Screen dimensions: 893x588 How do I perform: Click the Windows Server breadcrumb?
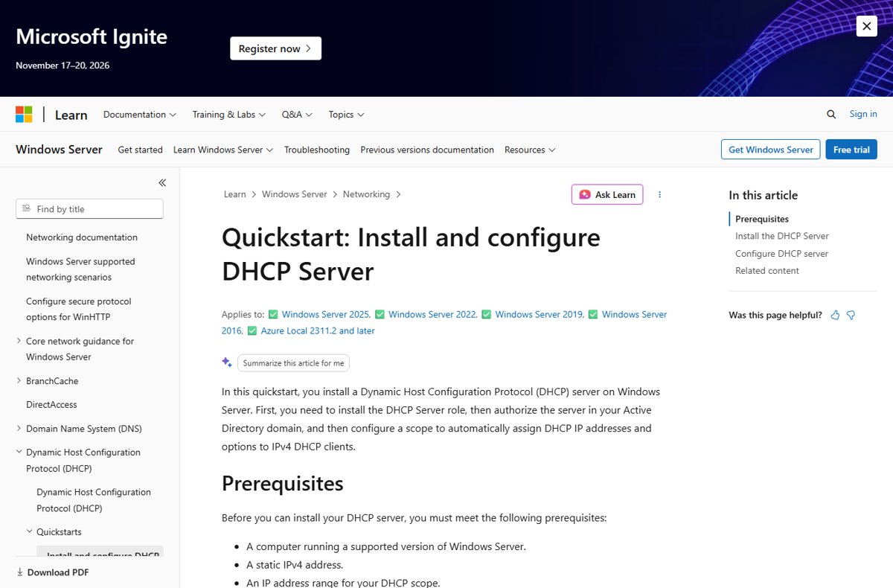pos(294,194)
